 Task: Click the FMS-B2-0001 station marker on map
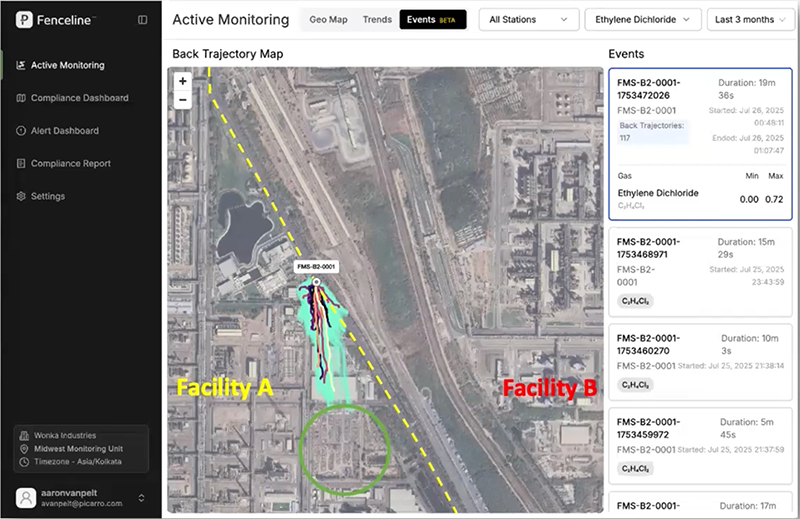317,283
